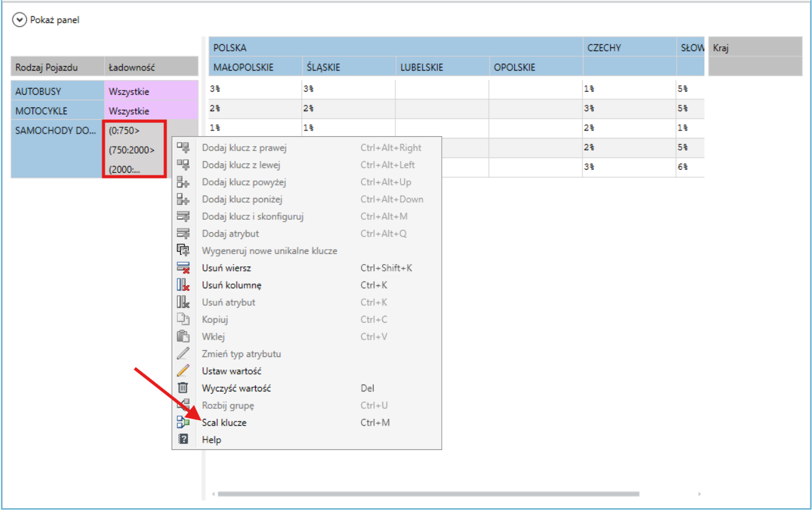Click the add key on left icon
Image resolution: width=812 pixels, height=510 pixels.
(183, 165)
